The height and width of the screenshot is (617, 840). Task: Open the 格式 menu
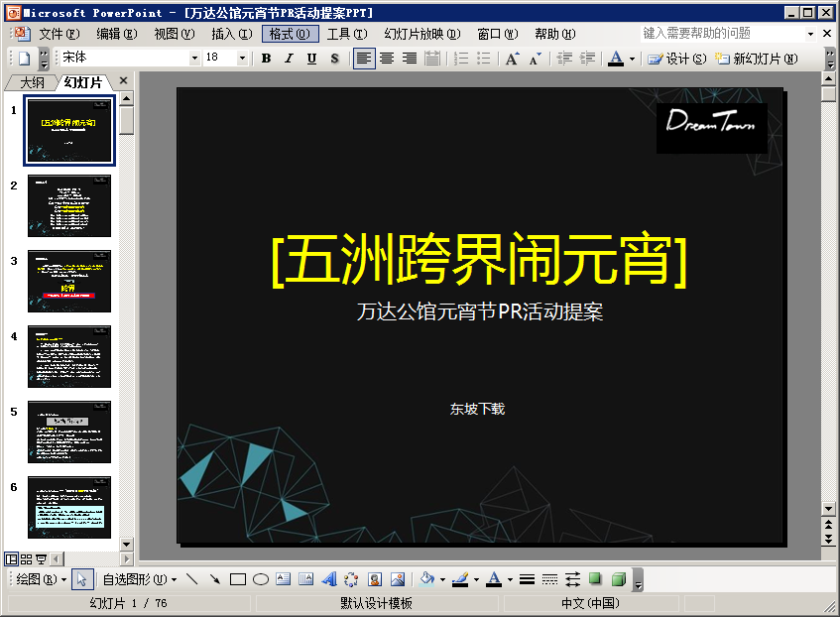coord(290,34)
